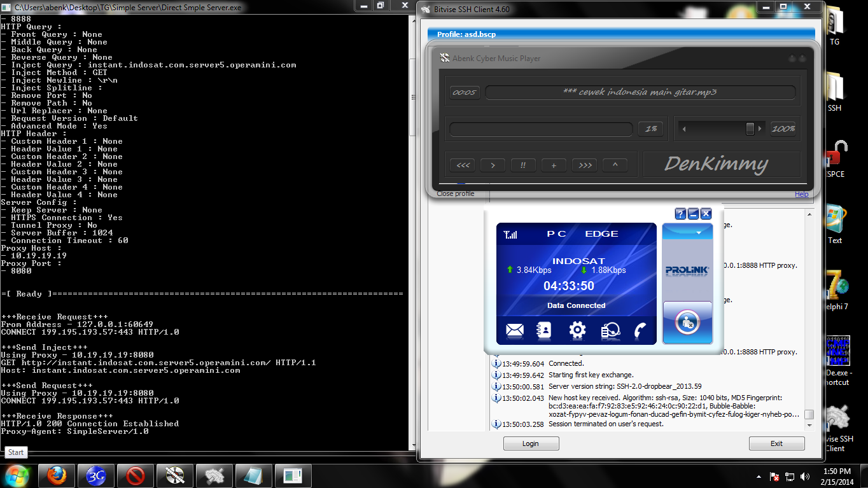868x488 pixels.
Task: Open the Bitvise SSH taskbar icon
Action: click(214, 475)
